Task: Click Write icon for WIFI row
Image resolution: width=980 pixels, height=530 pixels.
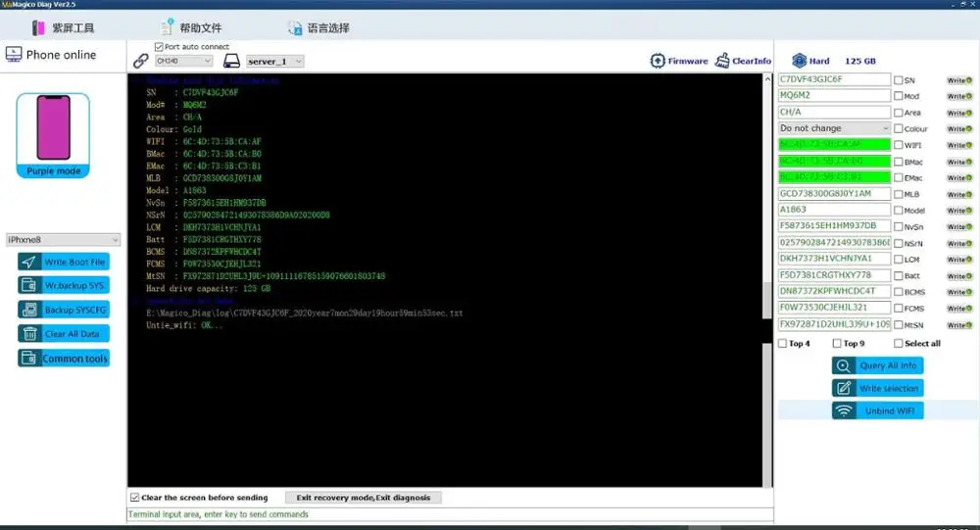Action: [x=959, y=145]
